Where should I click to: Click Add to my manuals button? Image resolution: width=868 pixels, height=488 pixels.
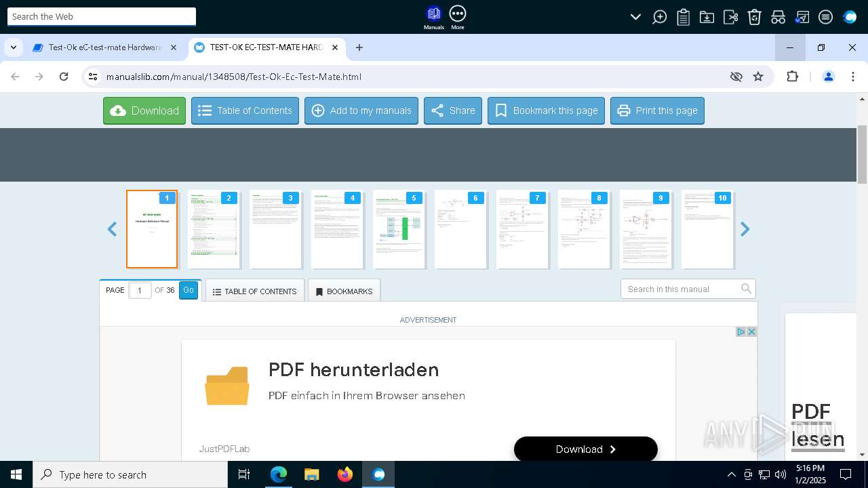pos(361,110)
